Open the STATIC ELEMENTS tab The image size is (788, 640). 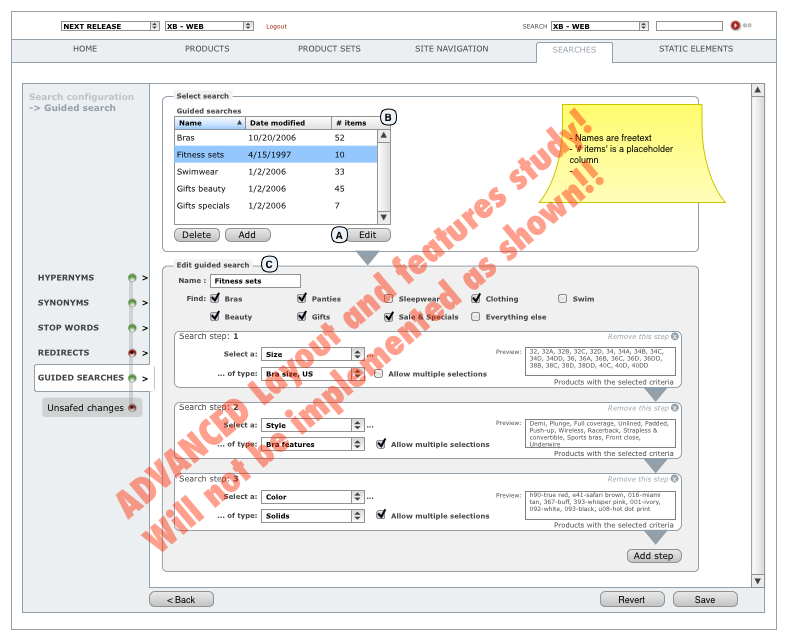[x=696, y=49]
